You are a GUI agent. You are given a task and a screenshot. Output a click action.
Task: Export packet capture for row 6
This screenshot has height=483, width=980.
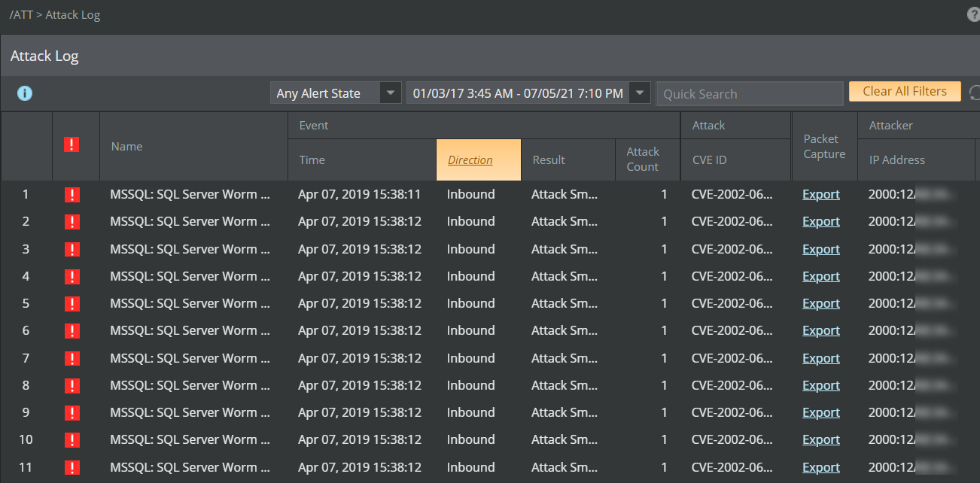point(821,330)
